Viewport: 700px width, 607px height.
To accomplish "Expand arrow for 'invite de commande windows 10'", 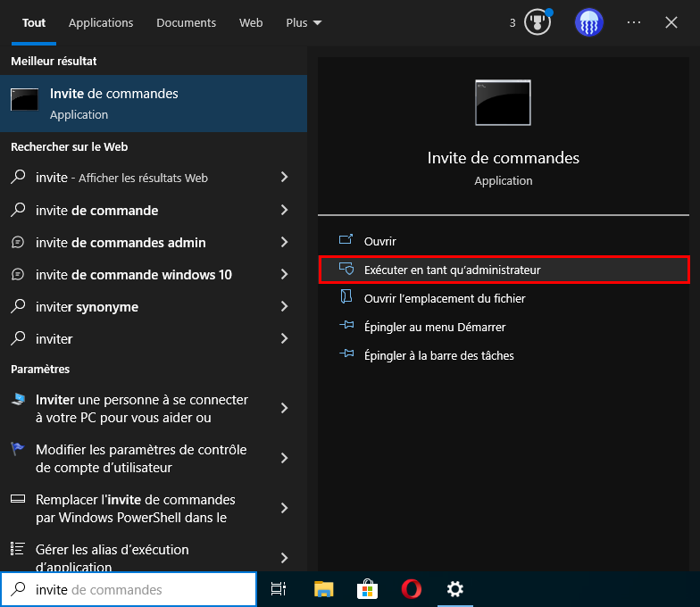I will tap(284, 274).
